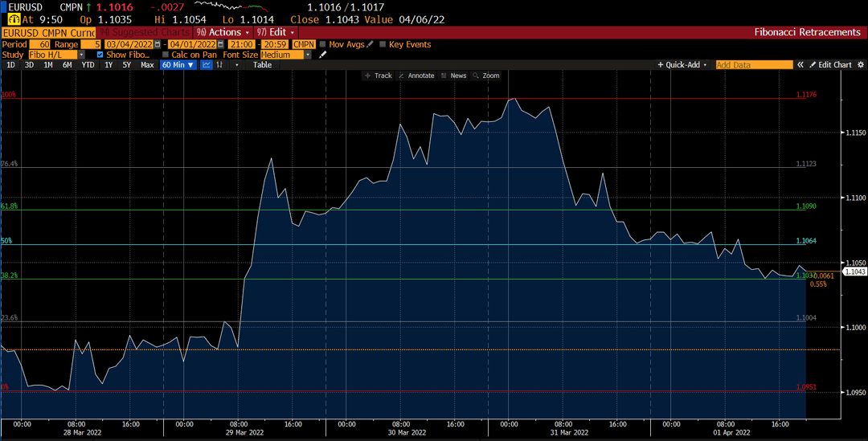Expand Study Fibo H/L dropdown
The image size is (868, 441).
81,55
